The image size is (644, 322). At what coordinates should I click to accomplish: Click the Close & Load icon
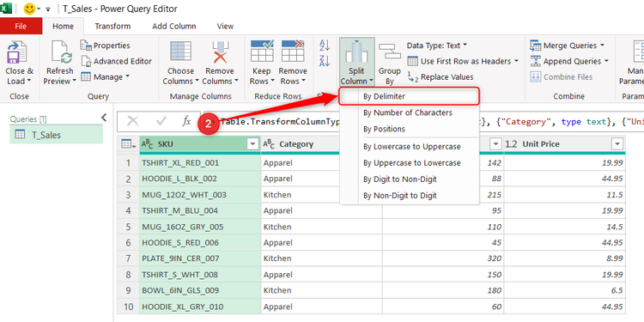tap(17, 52)
